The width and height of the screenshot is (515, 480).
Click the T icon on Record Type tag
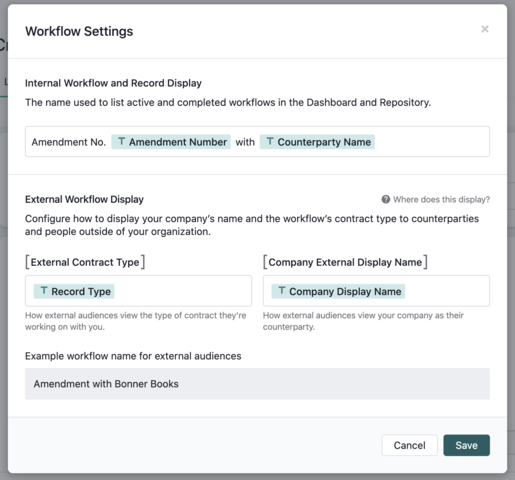pyautogui.click(x=44, y=291)
